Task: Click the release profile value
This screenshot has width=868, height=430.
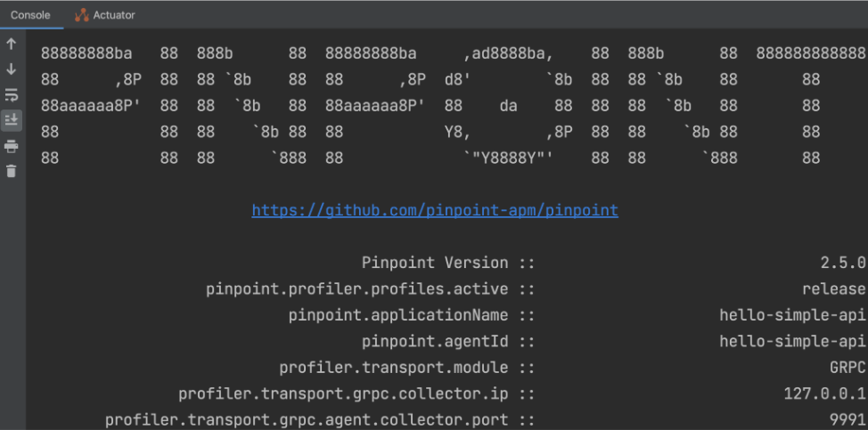Action: click(x=833, y=289)
